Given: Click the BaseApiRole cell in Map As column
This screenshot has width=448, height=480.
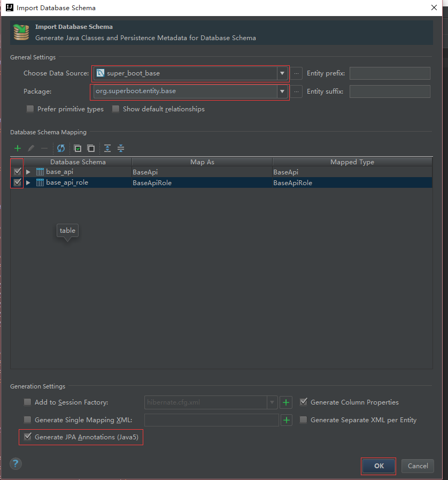Looking at the screenshot, I should click(202, 183).
